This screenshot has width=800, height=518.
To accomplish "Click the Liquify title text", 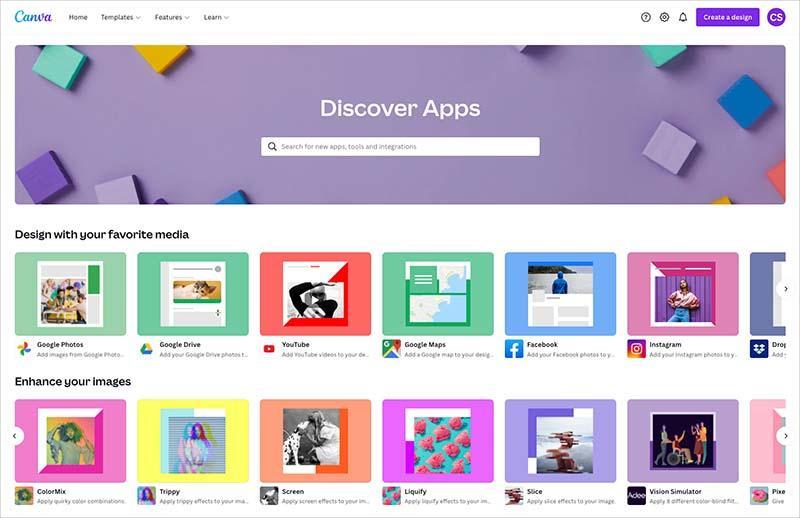I will (x=415, y=491).
